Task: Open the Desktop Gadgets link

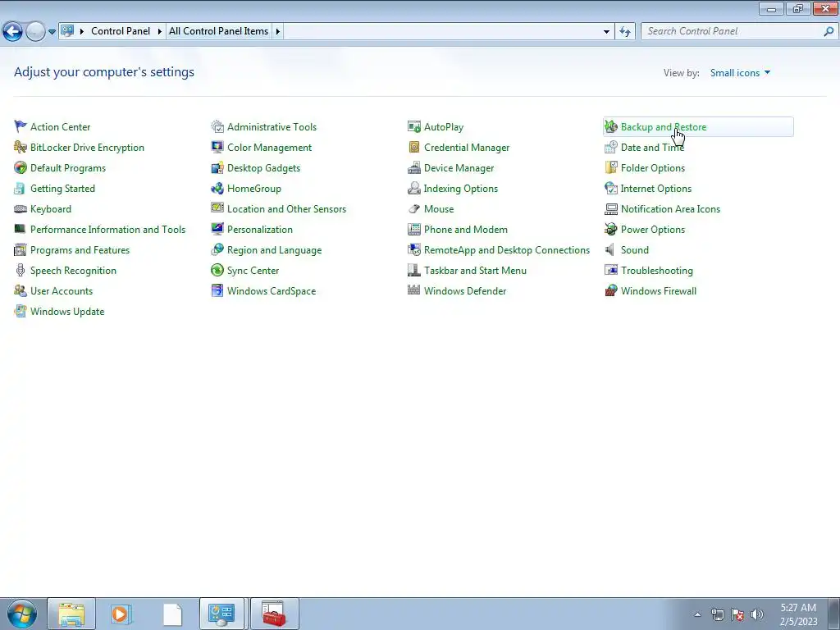Action: pyautogui.click(x=263, y=167)
